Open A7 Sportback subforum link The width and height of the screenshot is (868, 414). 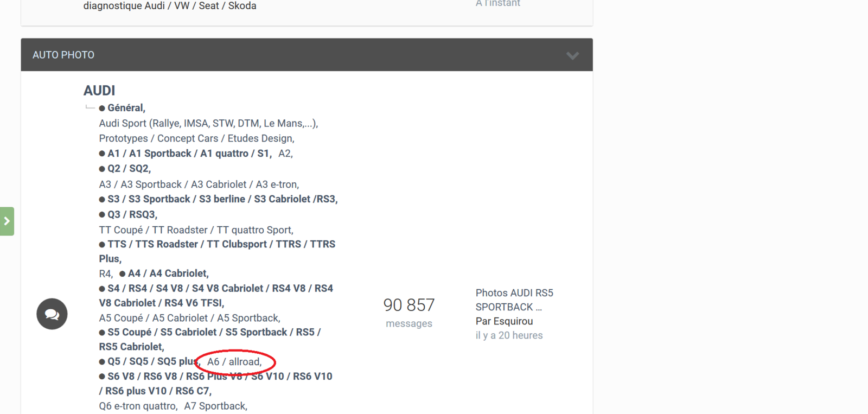point(215,406)
